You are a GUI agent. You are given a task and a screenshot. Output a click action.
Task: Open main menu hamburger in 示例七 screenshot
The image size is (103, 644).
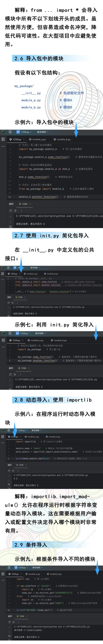point(10,333)
